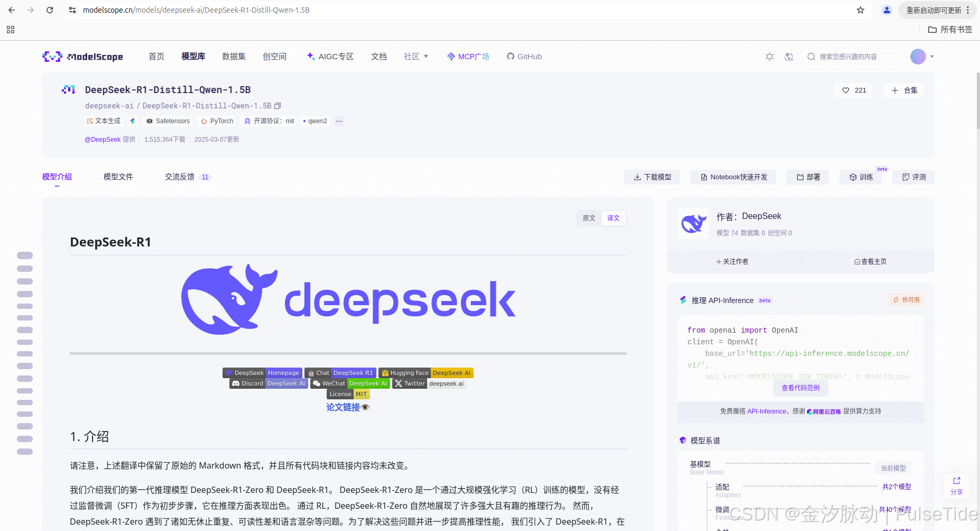Open the @DeepSeek provider link
This screenshot has height=531, width=980.
[103, 140]
